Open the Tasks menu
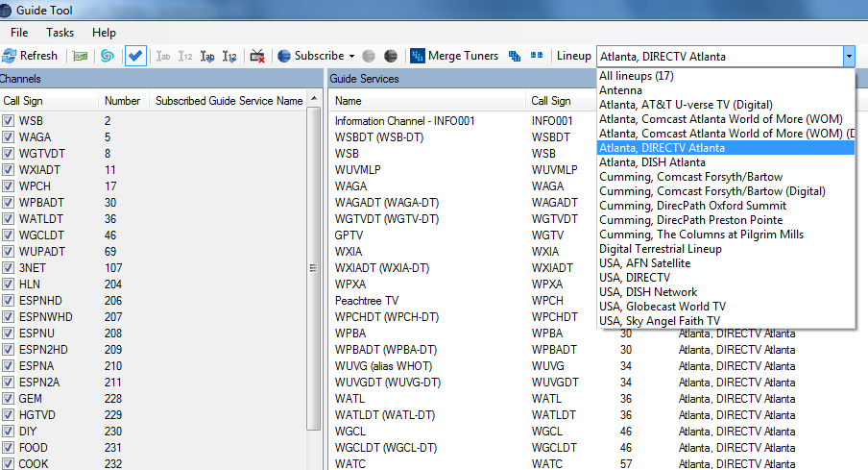 pos(60,33)
